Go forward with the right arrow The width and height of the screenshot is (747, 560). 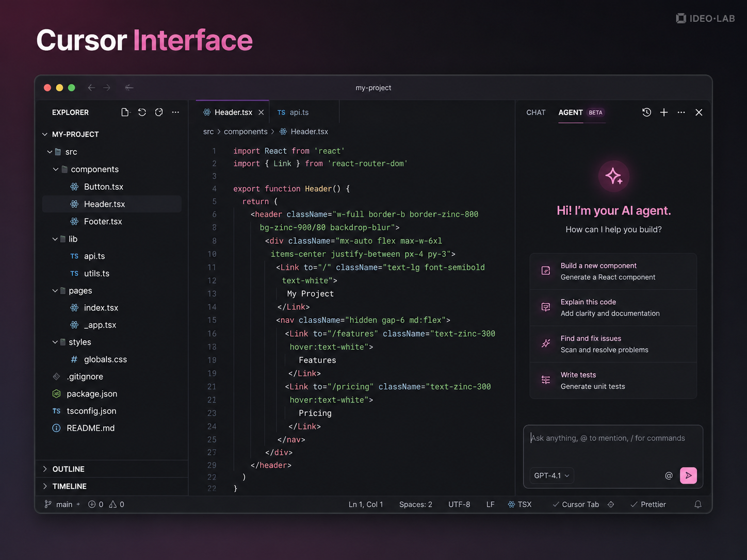[x=107, y=88]
